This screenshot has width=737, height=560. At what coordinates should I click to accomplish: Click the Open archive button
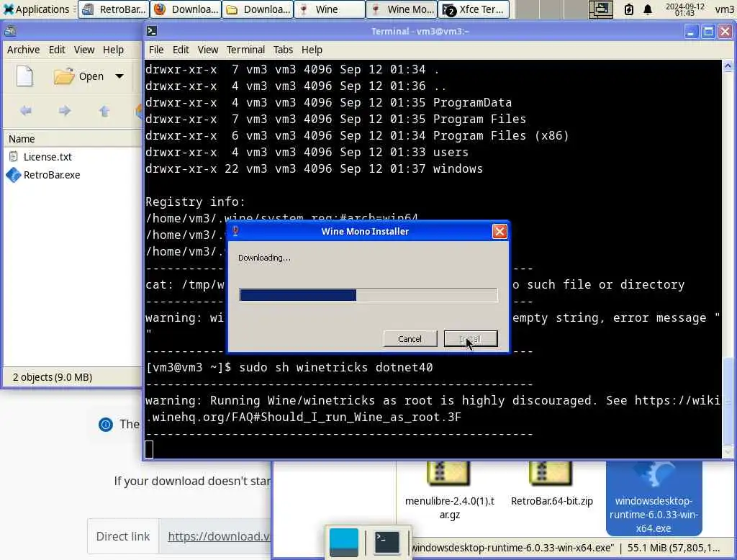[78, 76]
